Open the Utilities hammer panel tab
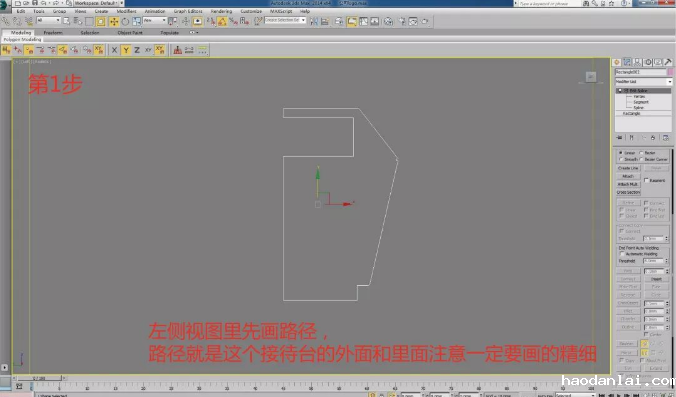Image resolution: width=676 pixels, height=397 pixels. pyautogui.click(x=668, y=62)
